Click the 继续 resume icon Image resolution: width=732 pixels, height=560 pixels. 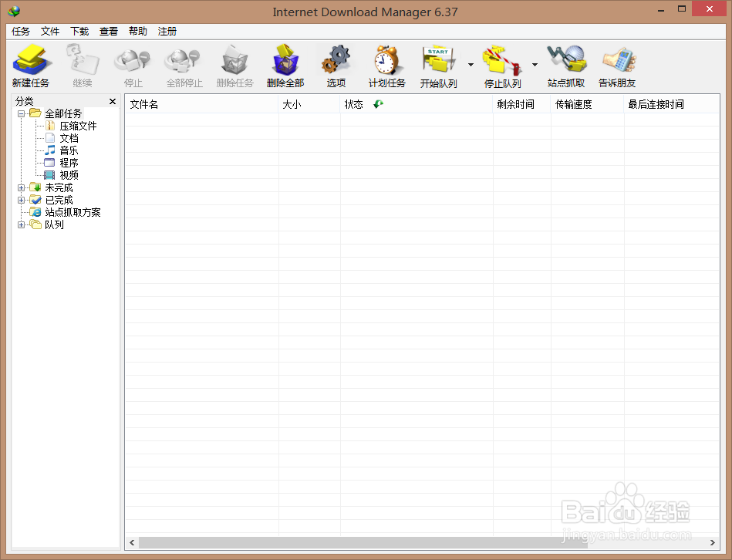coord(83,59)
